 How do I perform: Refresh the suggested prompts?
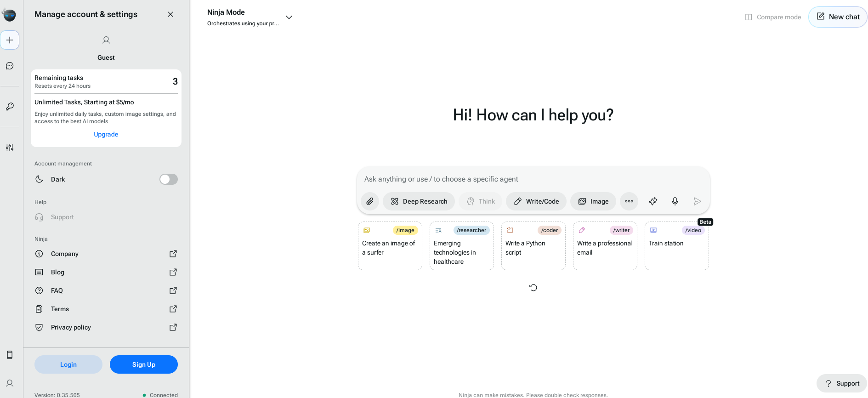(533, 288)
